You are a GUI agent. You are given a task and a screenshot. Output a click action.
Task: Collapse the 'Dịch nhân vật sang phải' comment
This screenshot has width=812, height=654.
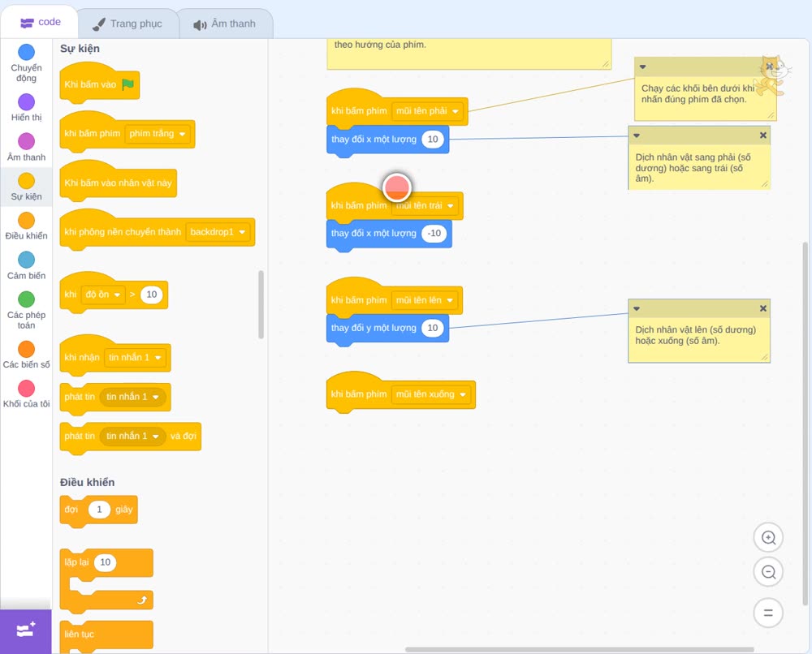(637, 136)
